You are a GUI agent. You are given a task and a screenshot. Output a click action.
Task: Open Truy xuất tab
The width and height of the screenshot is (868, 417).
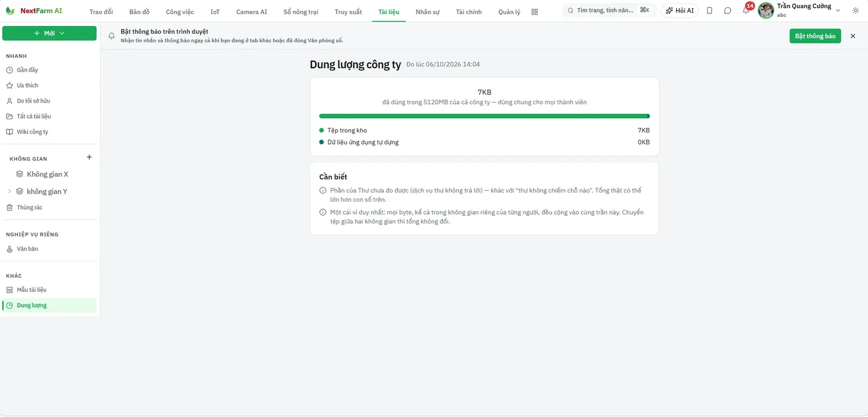click(348, 12)
